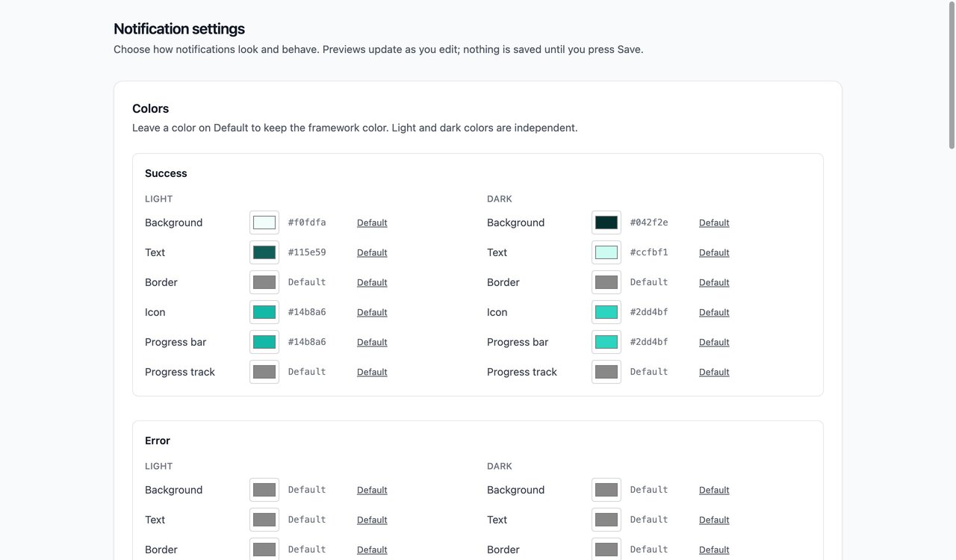This screenshot has width=956, height=560.
Task: Open Success dark Progress bar color swatch
Action: [x=606, y=342]
